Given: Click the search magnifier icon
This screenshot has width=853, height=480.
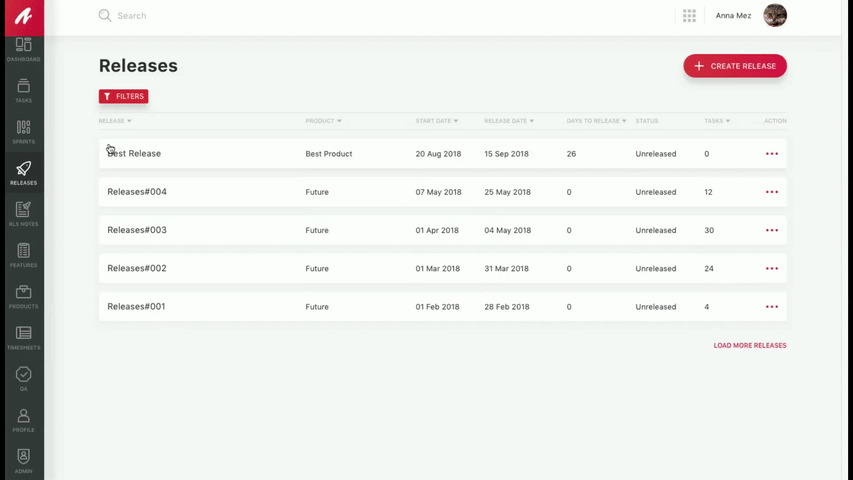Looking at the screenshot, I should 104,16.
